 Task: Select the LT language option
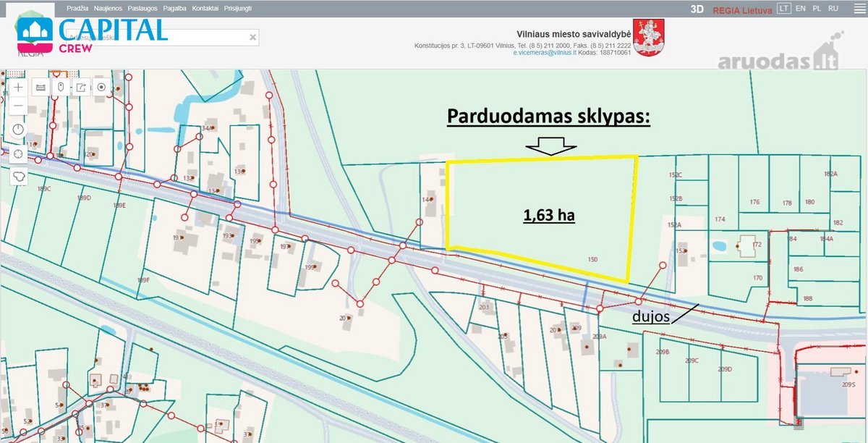coord(783,9)
